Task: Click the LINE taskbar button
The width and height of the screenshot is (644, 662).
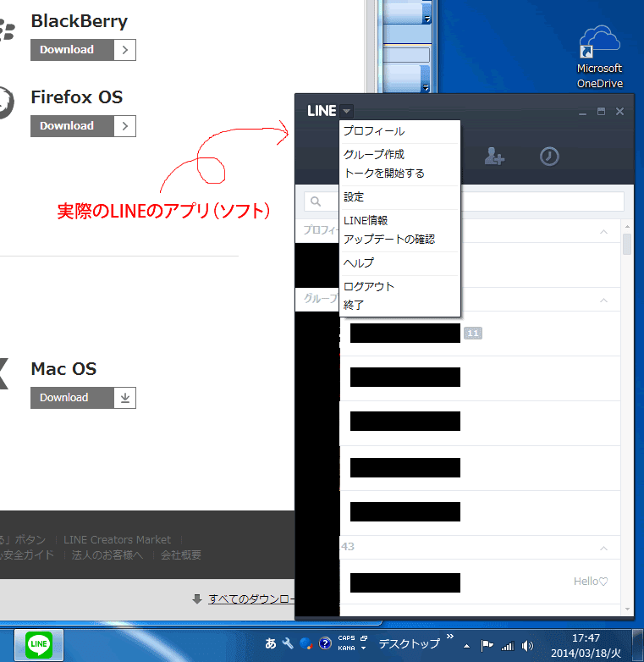Action: (x=39, y=644)
